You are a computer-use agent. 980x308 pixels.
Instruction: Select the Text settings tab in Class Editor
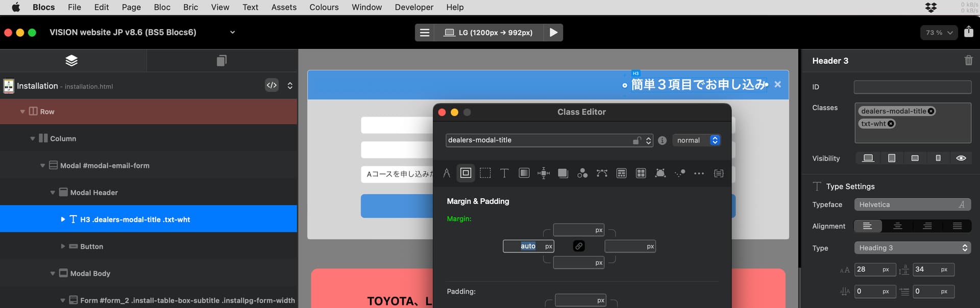point(504,173)
